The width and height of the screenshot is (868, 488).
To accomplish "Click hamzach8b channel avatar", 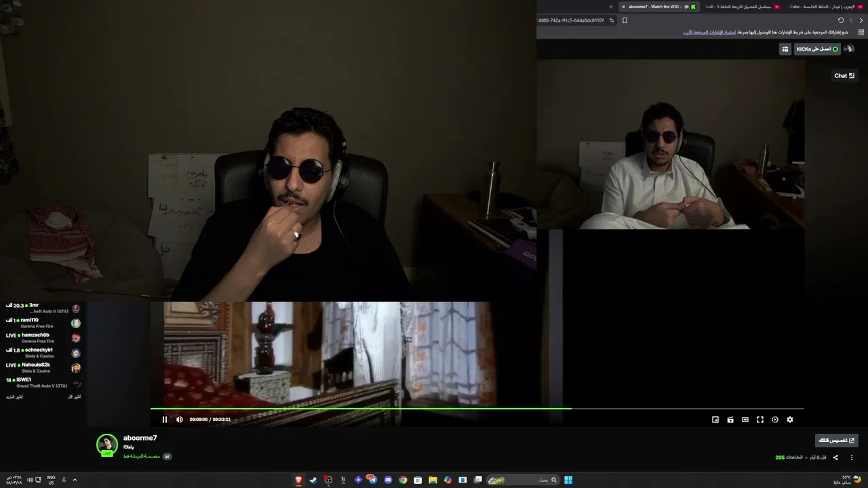I will [76, 338].
